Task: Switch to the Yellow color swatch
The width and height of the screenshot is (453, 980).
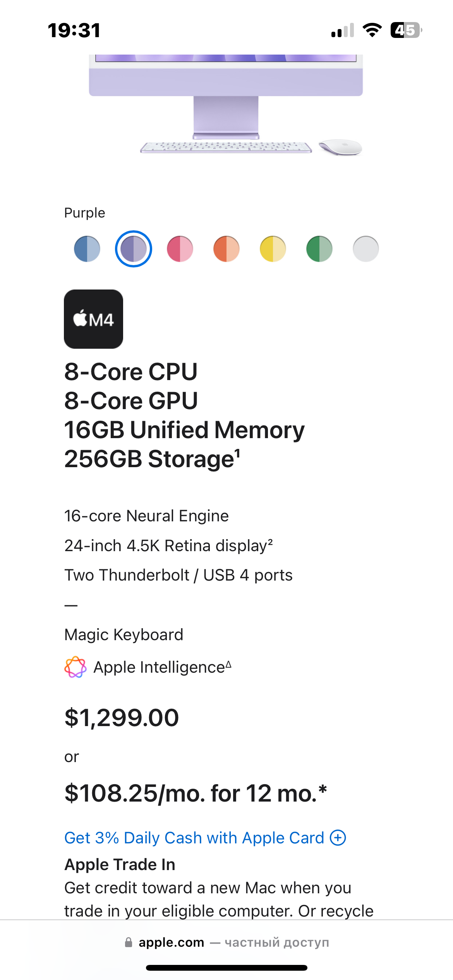Action: [273, 249]
